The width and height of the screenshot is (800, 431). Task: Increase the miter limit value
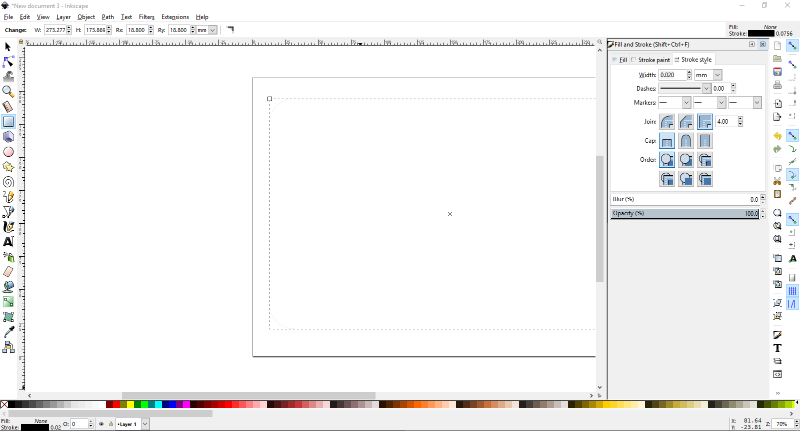pos(740,119)
